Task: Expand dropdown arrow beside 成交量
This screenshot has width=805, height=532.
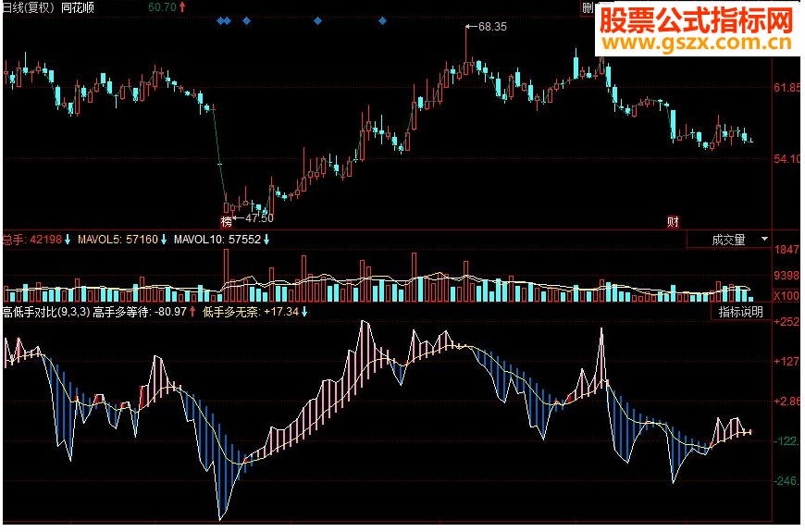Action: [x=764, y=240]
